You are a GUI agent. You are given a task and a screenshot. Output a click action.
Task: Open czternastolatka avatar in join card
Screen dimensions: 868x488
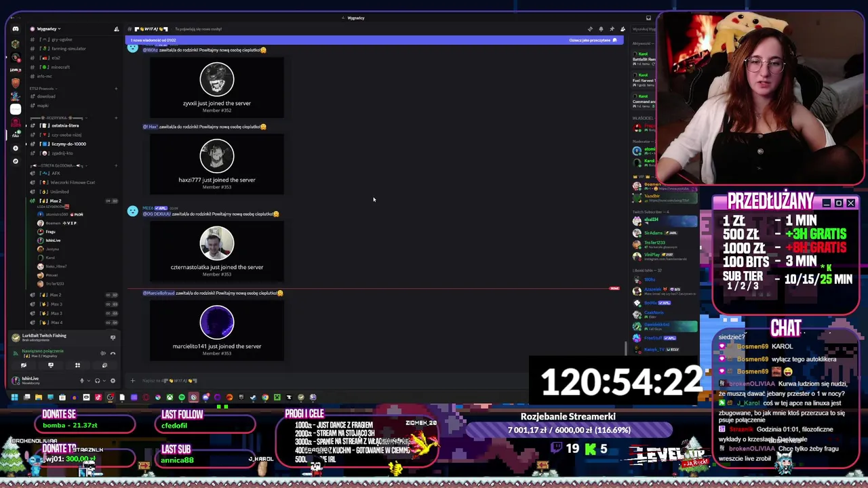point(217,244)
